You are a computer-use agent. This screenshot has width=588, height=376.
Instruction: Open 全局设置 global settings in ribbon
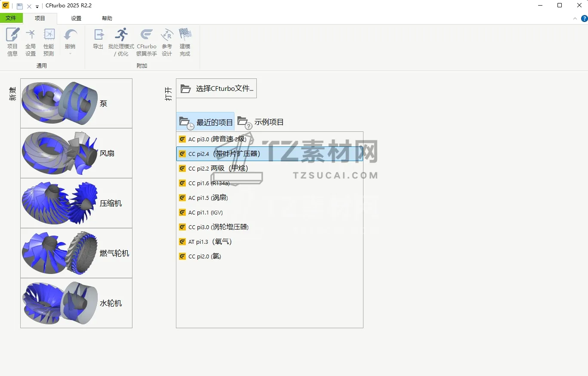(31, 42)
